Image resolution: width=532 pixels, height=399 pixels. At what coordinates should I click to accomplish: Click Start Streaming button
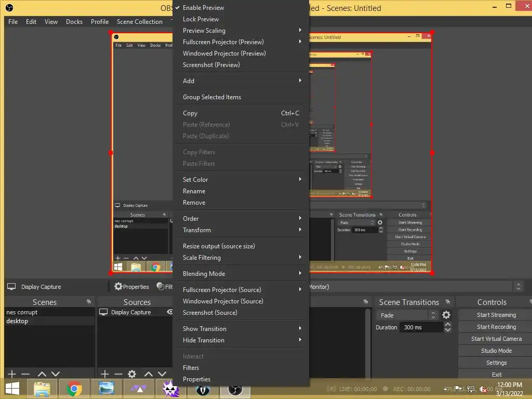point(496,315)
